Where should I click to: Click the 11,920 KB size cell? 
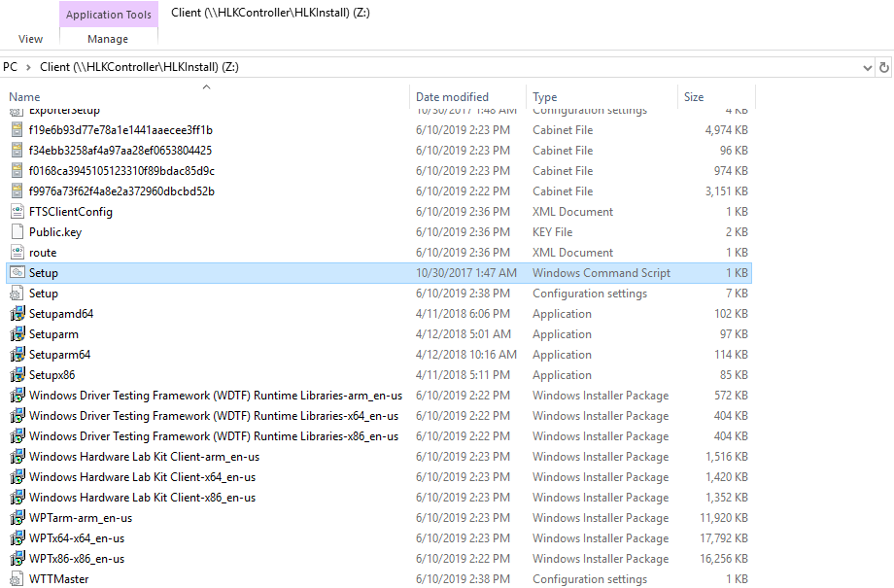(724, 518)
